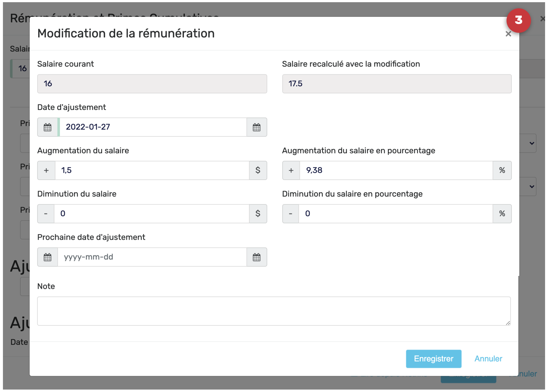The height and width of the screenshot is (392, 548).
Task: Open right calendar picker for Date d'ajustement
Action: (257, 127)
